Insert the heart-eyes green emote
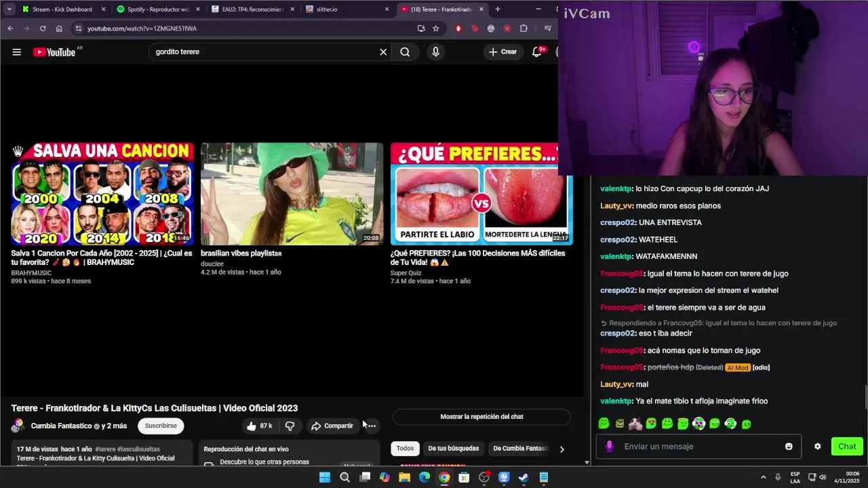868x488 pixels. (651, 424)
